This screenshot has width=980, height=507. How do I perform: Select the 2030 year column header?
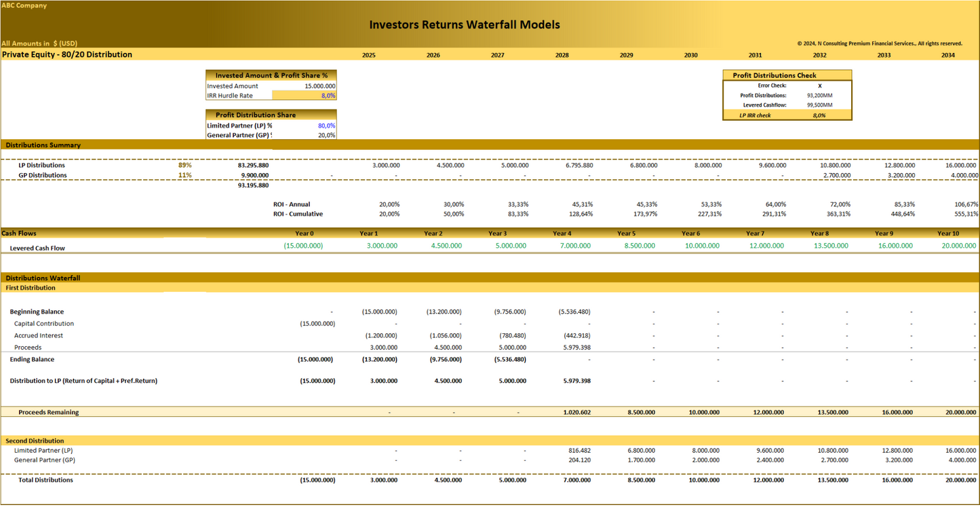[690, 55]
